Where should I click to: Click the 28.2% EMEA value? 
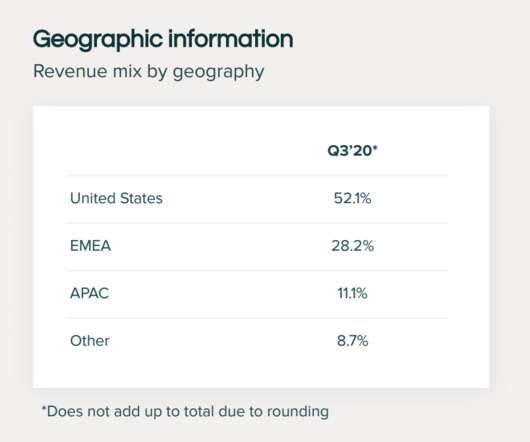pyautogui.click(x=352, y=246)
